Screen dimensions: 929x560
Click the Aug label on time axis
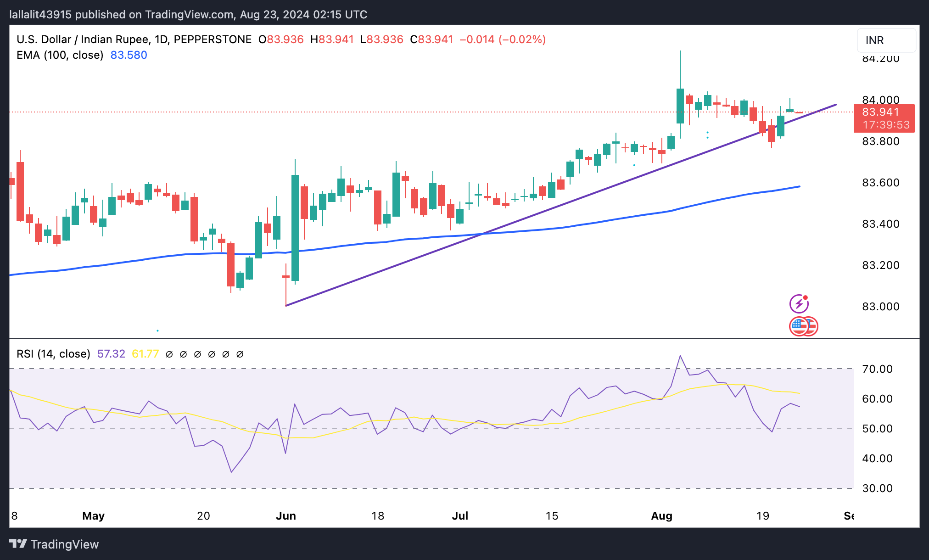coord(661,516)
